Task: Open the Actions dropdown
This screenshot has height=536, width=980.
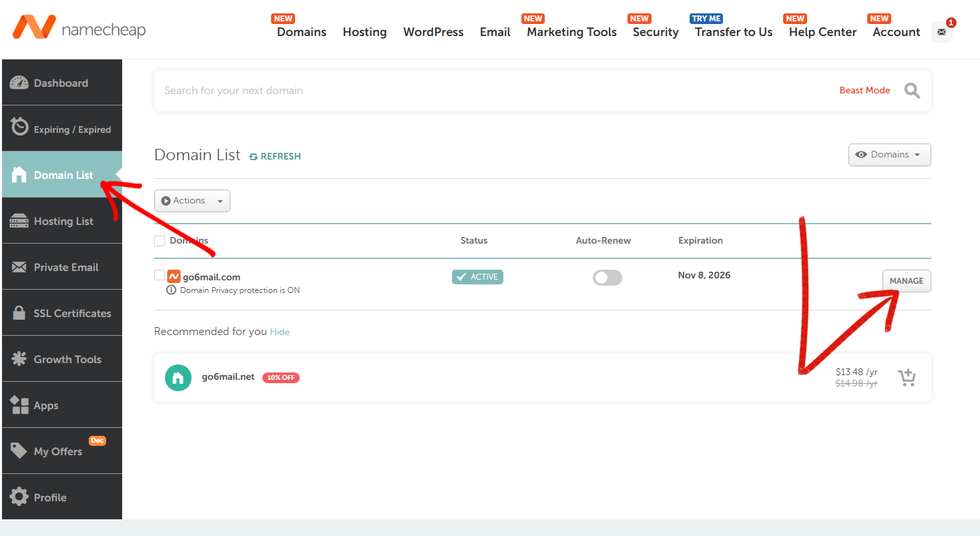Action: click(192, 200)
